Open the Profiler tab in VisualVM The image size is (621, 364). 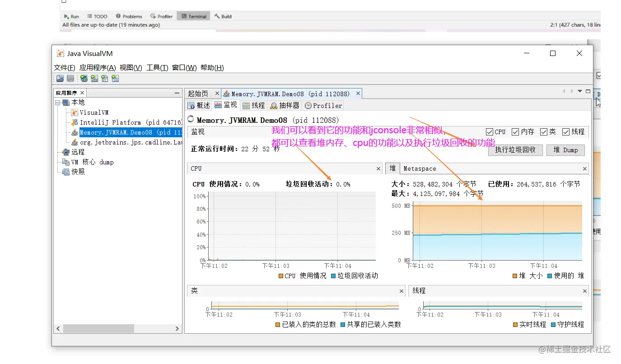click(323, 105)
